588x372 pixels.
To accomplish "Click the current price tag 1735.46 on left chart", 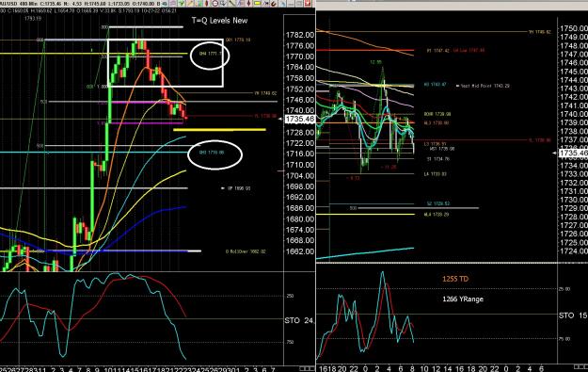I will tap(299, 119).
